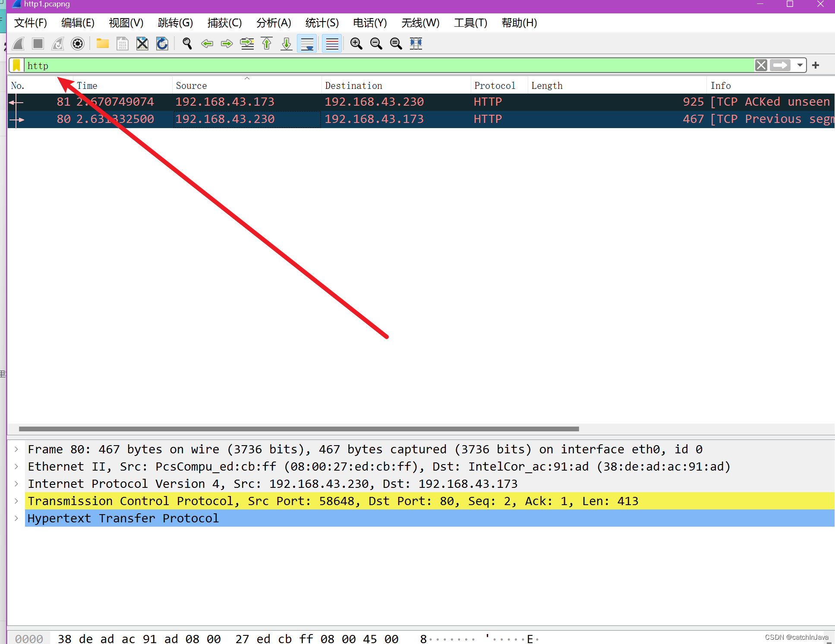Open the 捕获(C) menu
This screenshot has height=644, width=835.
tap(224, 23)
